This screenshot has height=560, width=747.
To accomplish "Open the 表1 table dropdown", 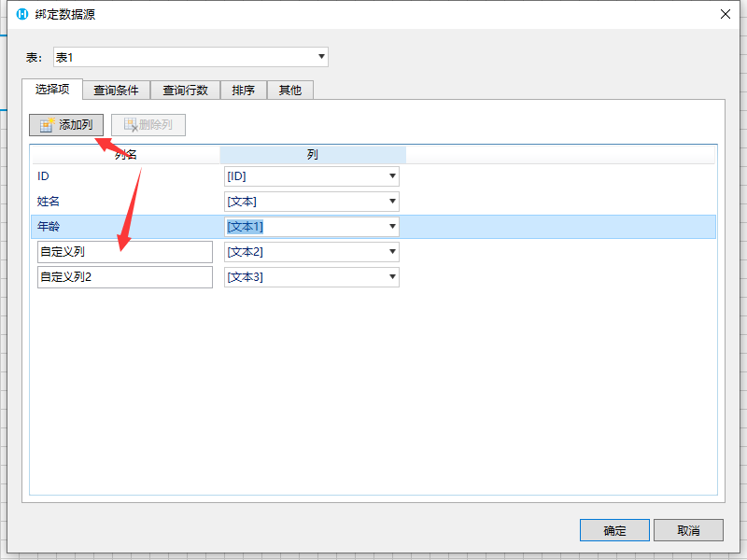I will [190, 57].
